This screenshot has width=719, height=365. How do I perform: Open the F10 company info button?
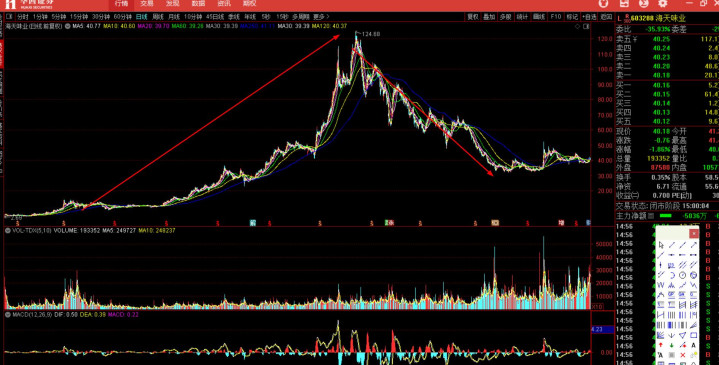click(556, 17)
